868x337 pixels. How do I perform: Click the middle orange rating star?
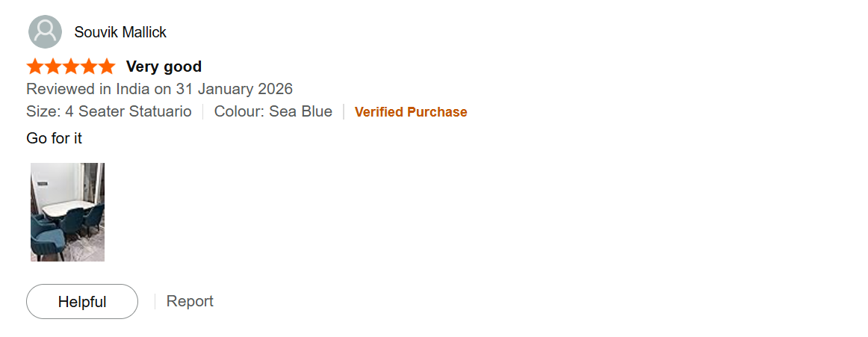(x=71, y=67)
